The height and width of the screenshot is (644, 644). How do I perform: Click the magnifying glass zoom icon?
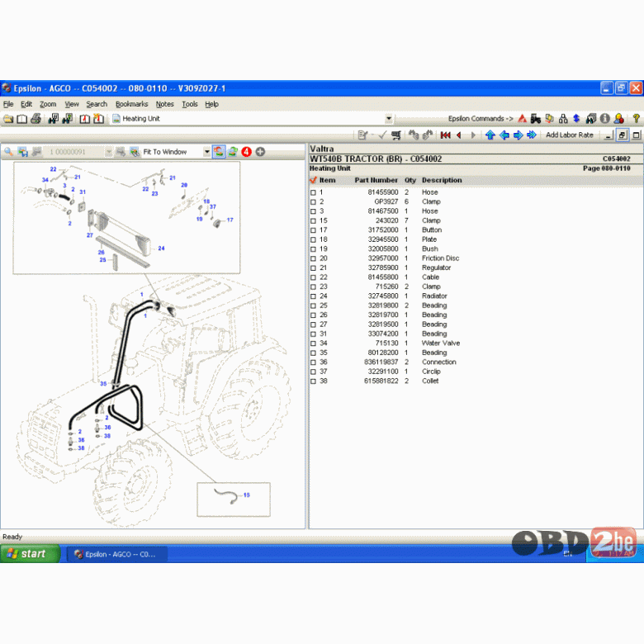[x=8, y=152]
